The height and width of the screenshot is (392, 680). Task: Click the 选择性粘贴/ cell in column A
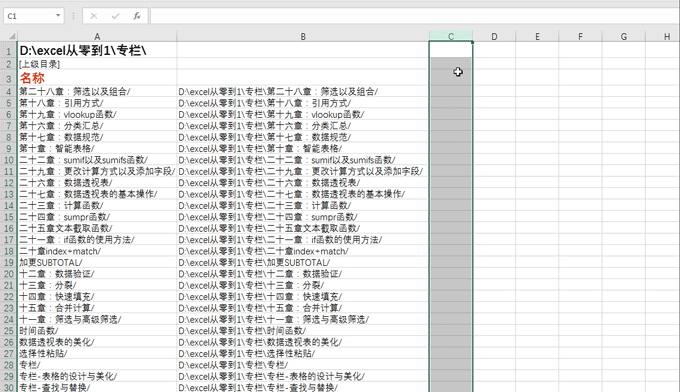coord(97,353)
